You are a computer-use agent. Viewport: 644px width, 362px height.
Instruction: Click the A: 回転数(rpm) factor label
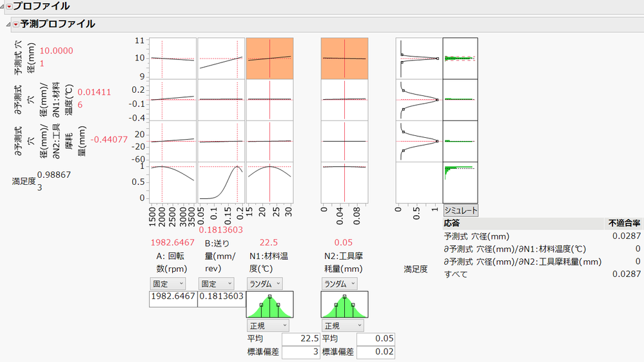coord(171,262)
